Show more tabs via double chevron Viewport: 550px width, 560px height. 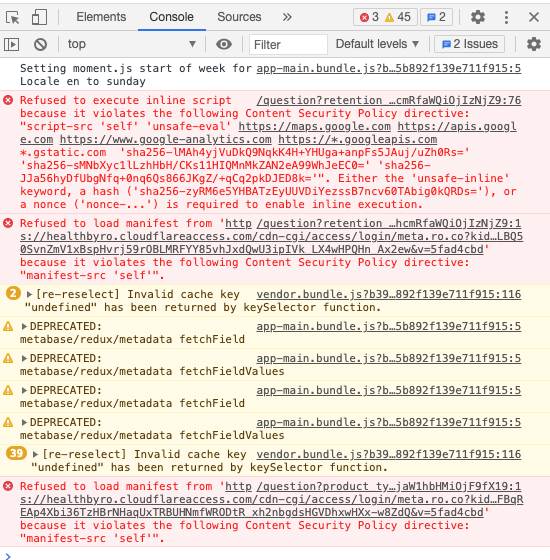pyautogui.click(x=287, y=17)
